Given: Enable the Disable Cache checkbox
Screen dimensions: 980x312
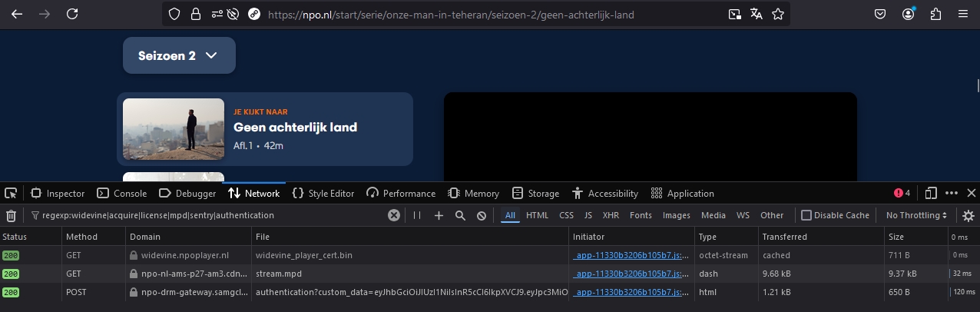Looking at the screenshot, I should [x=806, y=216].
